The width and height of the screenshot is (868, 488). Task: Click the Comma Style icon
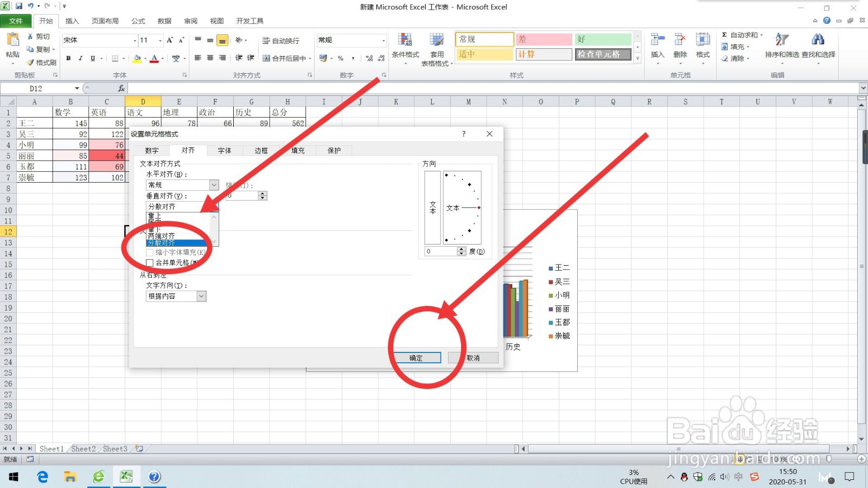pos(353,58)
